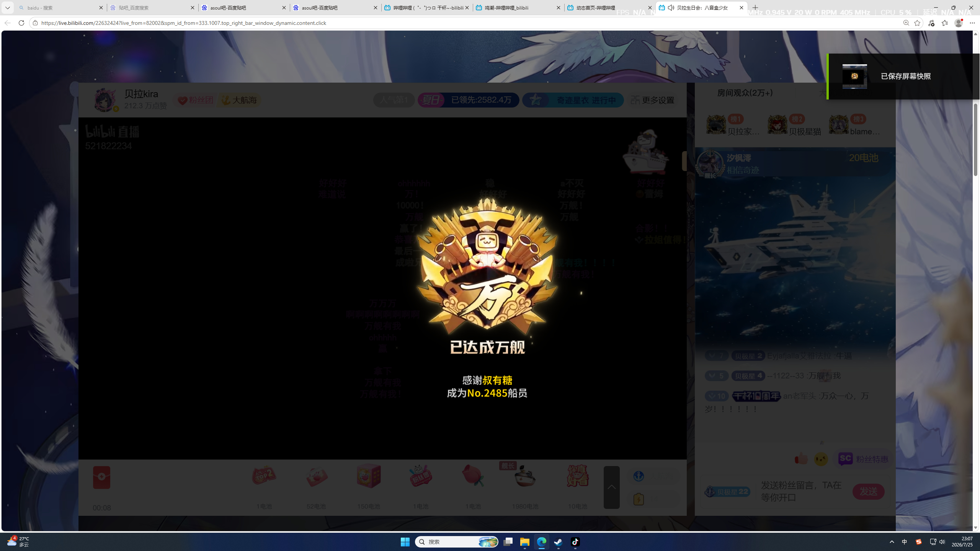Toggle the 中 input method indicator
The width and height of the screenshot is (980, 551).
(905, 542)
